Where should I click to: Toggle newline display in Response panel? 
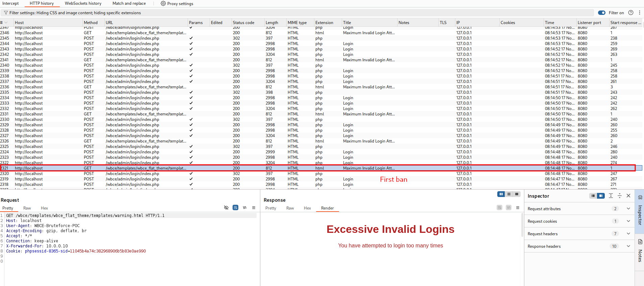[508, 207]
